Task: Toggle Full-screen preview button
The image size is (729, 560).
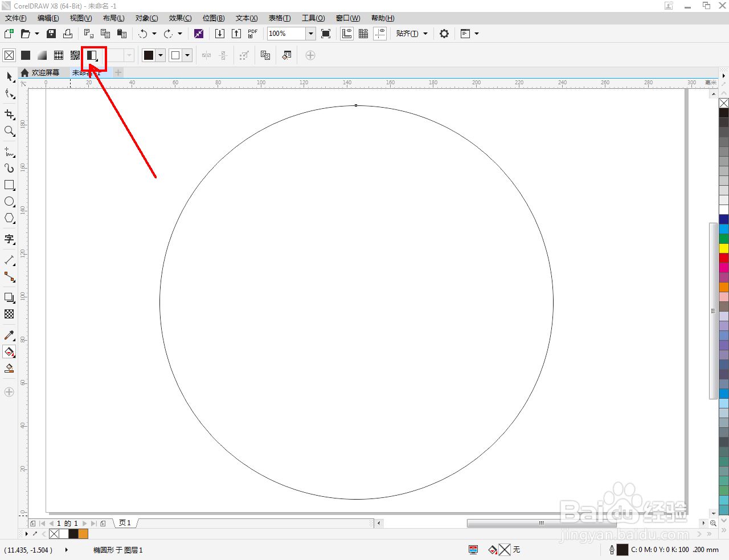Action: (326, 34)
